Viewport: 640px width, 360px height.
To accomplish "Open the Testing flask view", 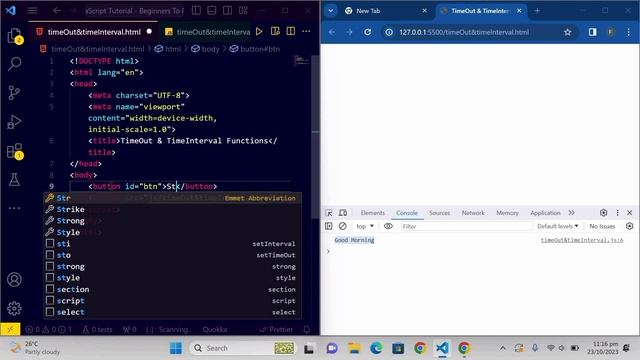I will click(14, 180).
